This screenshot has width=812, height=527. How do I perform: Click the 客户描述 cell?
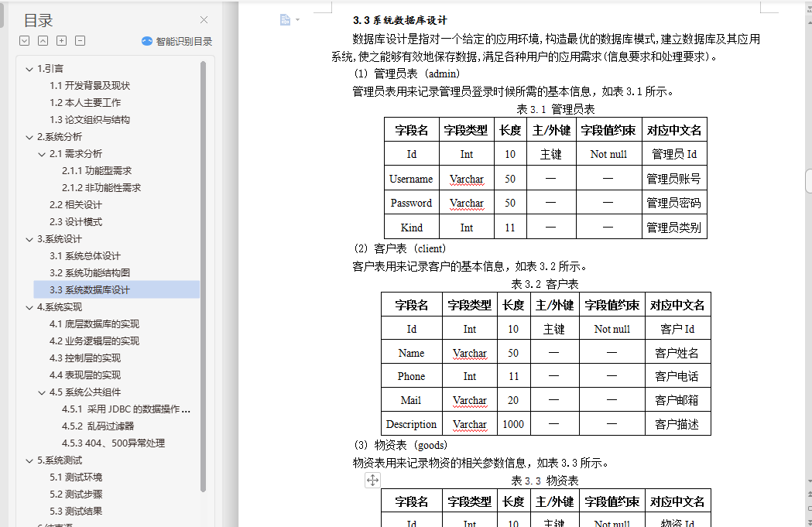(677, 424)
